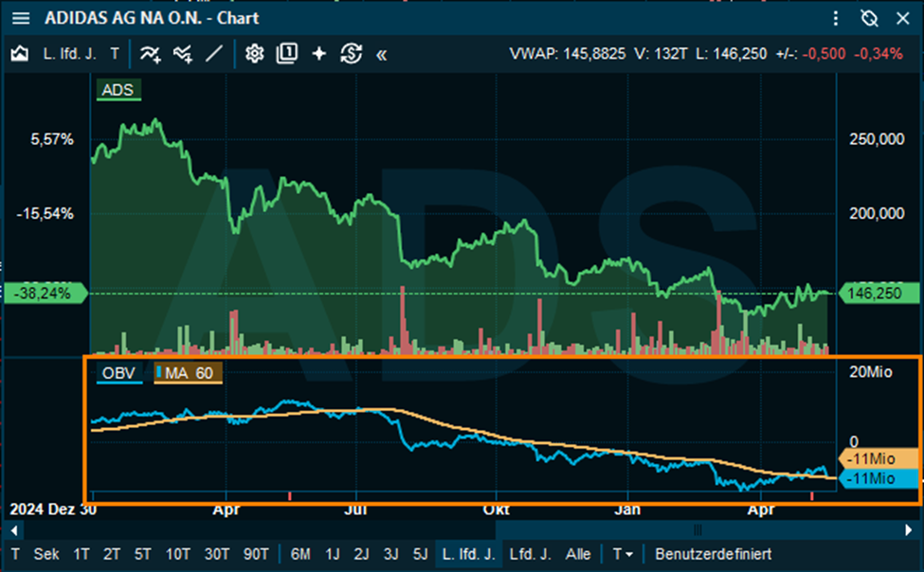This screenshot has width=924, height=572.
Task: Select the 6M period
Action: coord(300,554)
